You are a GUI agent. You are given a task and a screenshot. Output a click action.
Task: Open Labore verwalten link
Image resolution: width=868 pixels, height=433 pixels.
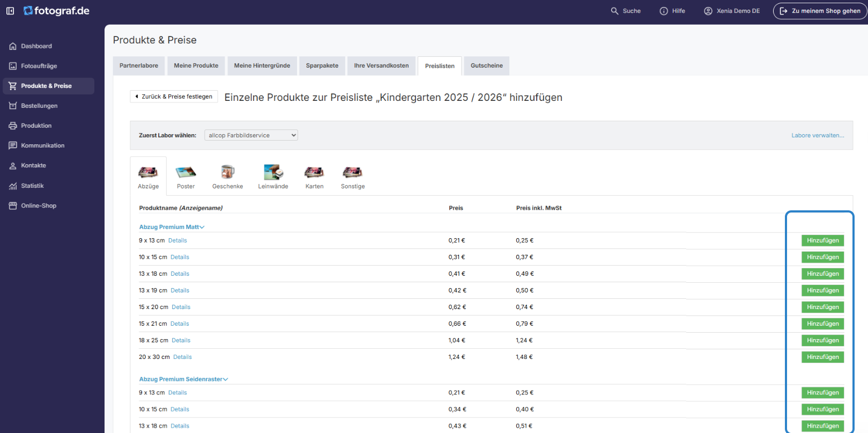point(818,135)
